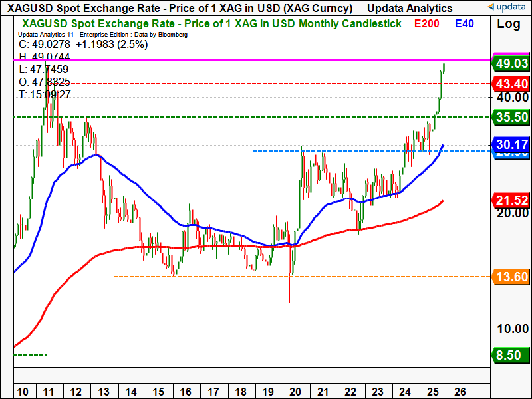Screen dimensions: 532x399
Task: Click the blue 30.17 moving average tag
Action: coord(510,144)
